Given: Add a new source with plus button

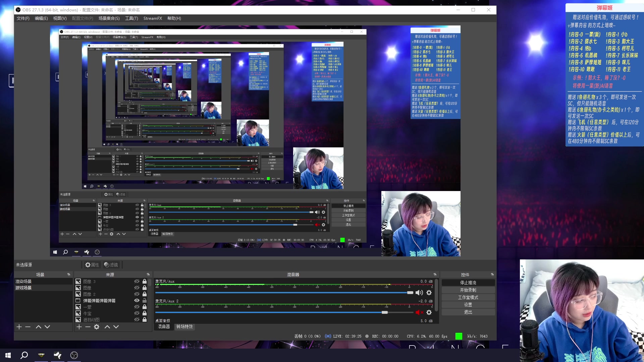Looking at the screenshot, I should click(79, 327).
